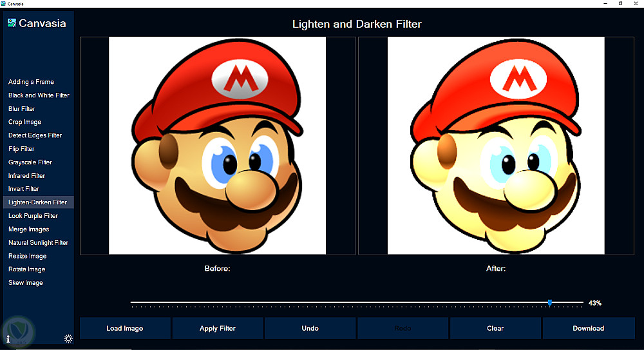The height and width of the screenshot is (350, 644).
Task: Open Adding a Frame tool
Action: [x=31, y=82]
